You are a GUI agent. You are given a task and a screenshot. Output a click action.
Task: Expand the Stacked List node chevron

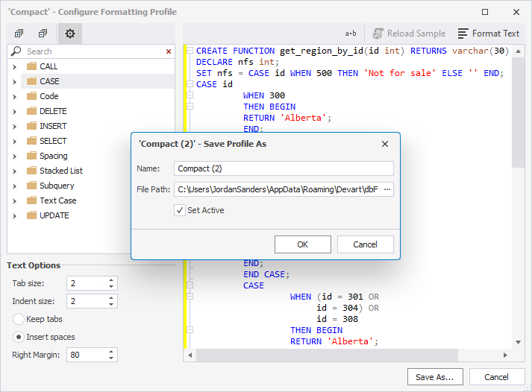point(14,171)
